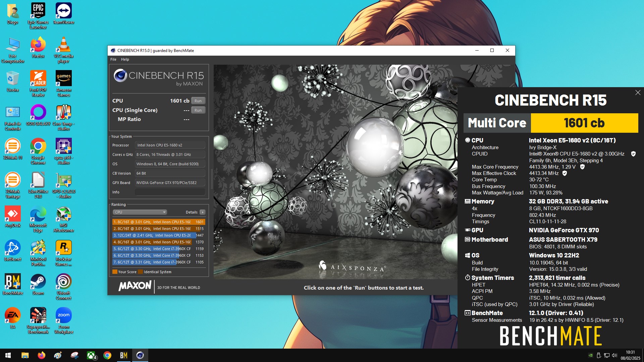Image resolution: width=644 pixels, height=362 pixels.
Task: Open Rockstar Games launcher icon
Action: 63,253
